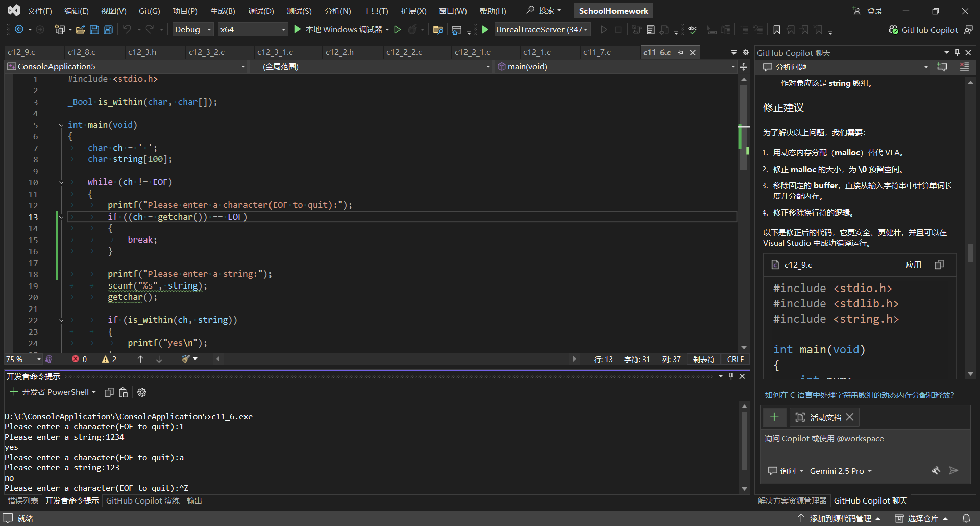Click select repository 选择仓库 in status bar
Screen dimensions: 980x526
click(922, 518)
